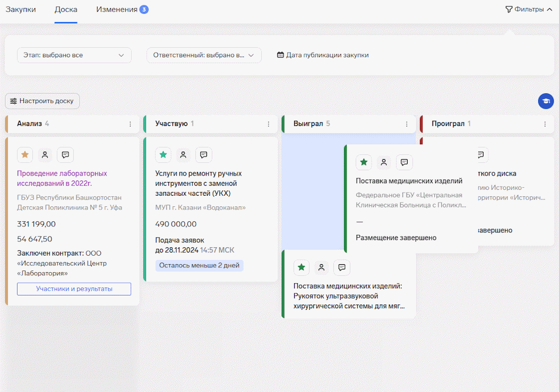Click the Проиграл column header

click(x=487, y=124)
